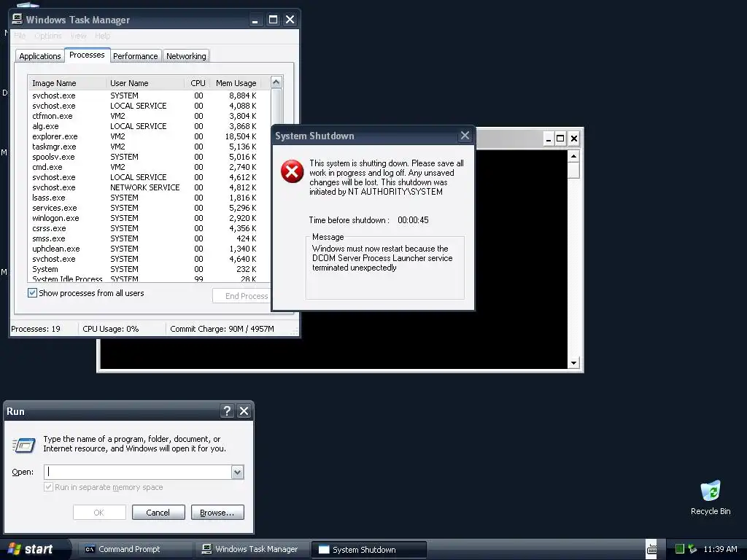Switch to the Processes tab
The image size is (747, 560).
click(x=87, y=55)
